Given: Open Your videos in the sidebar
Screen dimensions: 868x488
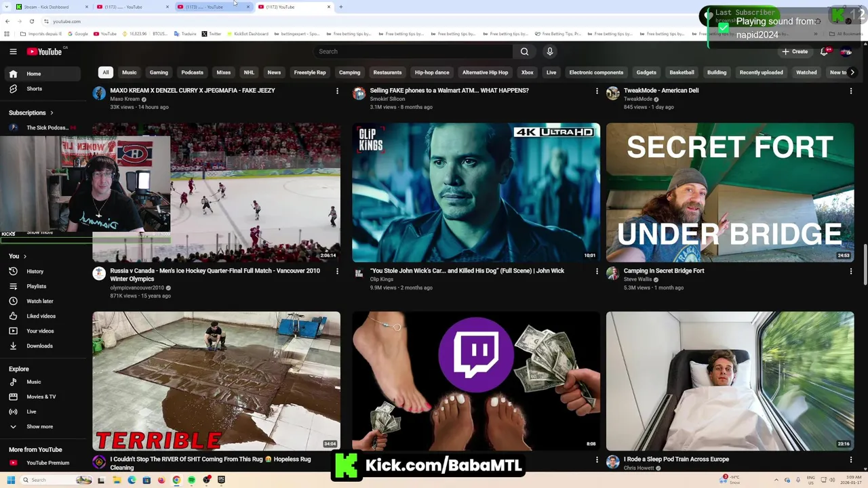Looking at the screenshot, I should click(43, 331).
